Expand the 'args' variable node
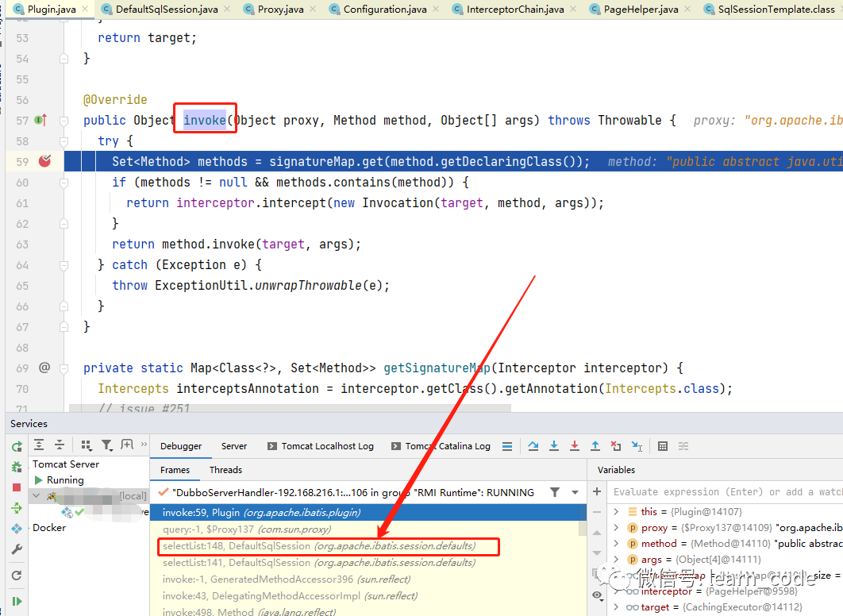The width and height of the screenshot is (843, 616). point(617,560)
